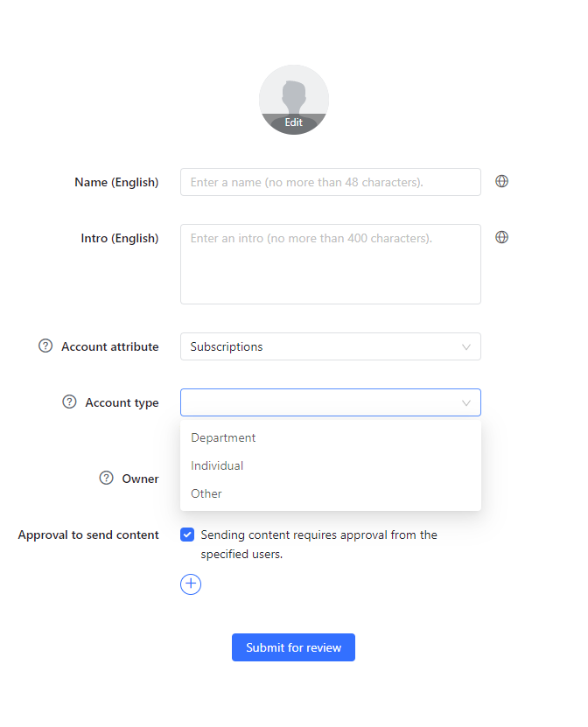
Task: Select Other from the account type options
Action: point(206,493)
